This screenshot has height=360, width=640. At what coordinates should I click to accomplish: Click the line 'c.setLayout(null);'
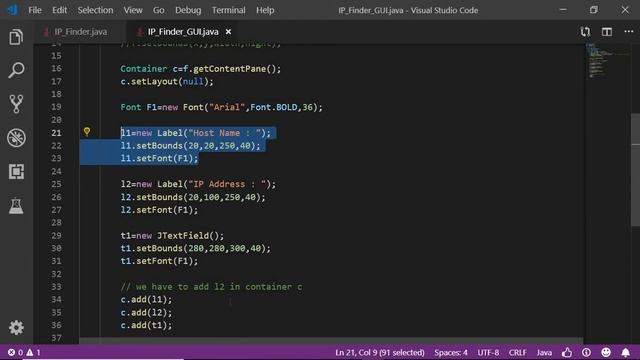pyautogui.click(x=167, y=81)
